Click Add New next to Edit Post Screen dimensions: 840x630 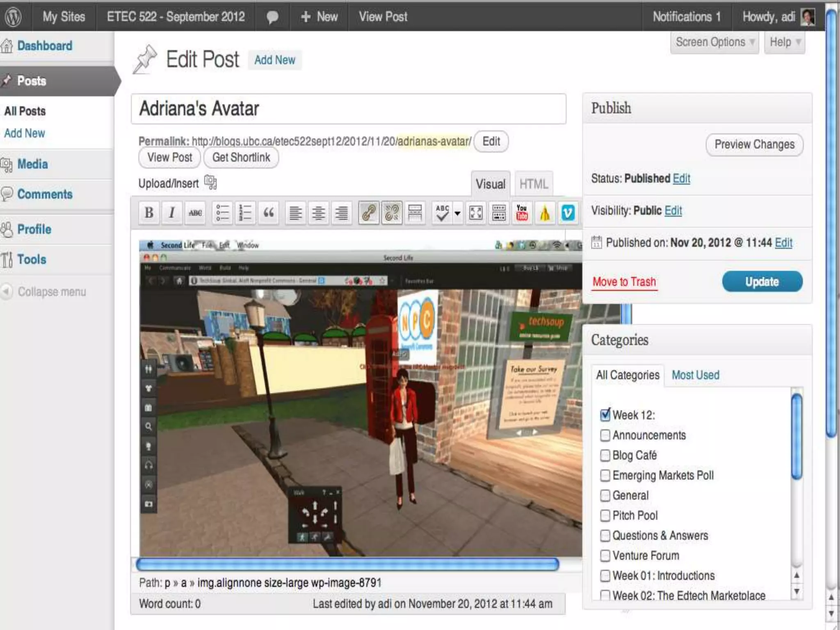275,60
